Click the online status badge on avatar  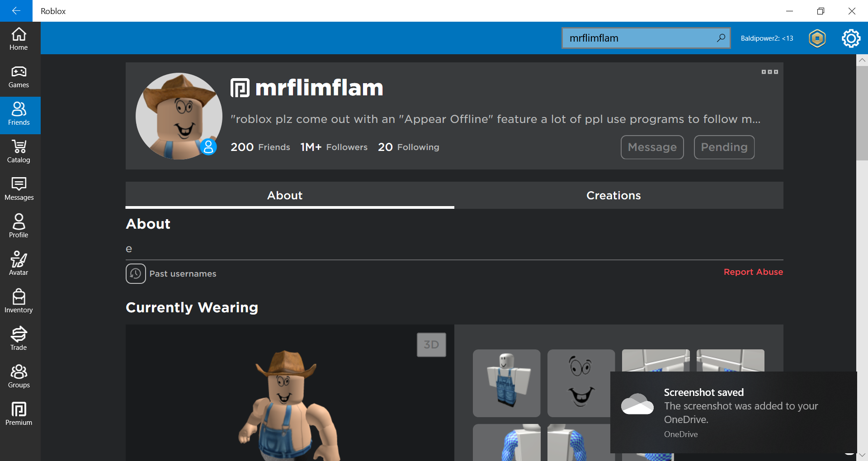[208, 146]
